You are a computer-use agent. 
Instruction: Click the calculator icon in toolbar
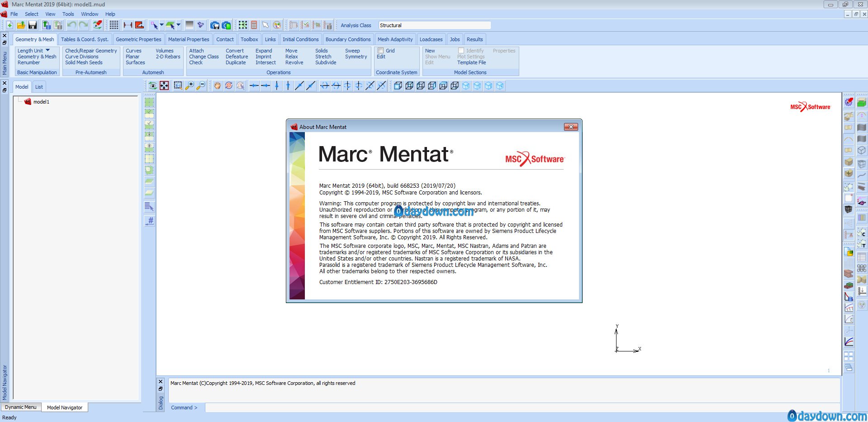[254, 25]
